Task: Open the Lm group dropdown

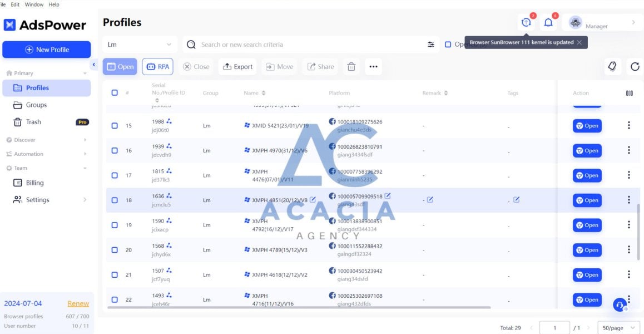Action: (140, 45)
